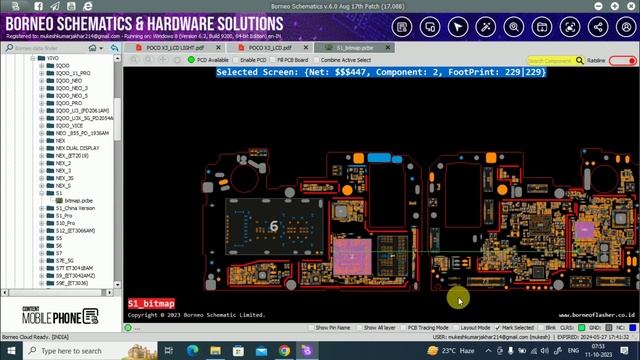This screenshot has height=360, width=640.
Task: Toggle the Ratsline switch
Action: 622,61
